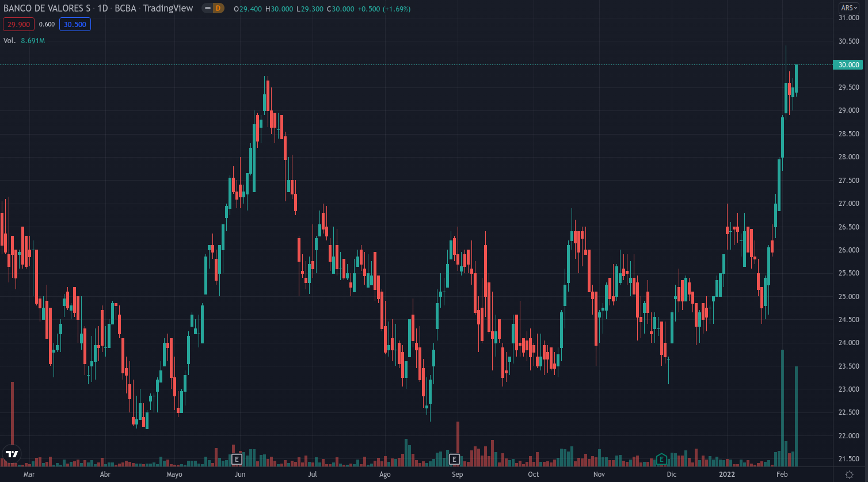Click the Oct label on the time axis
The width and height of the screenshot is (868, 482).
[x=534, y=475]
